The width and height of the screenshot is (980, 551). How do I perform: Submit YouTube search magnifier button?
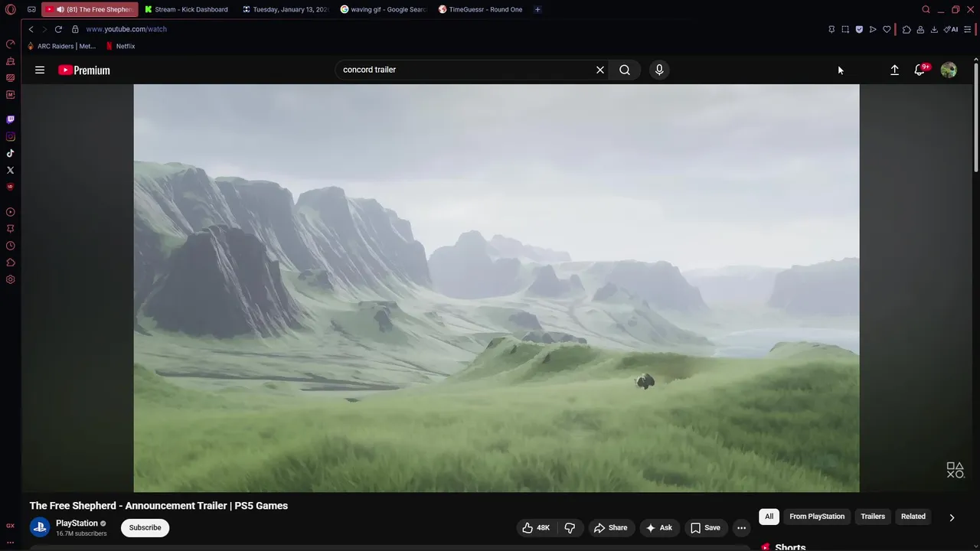tap(625, 70)
